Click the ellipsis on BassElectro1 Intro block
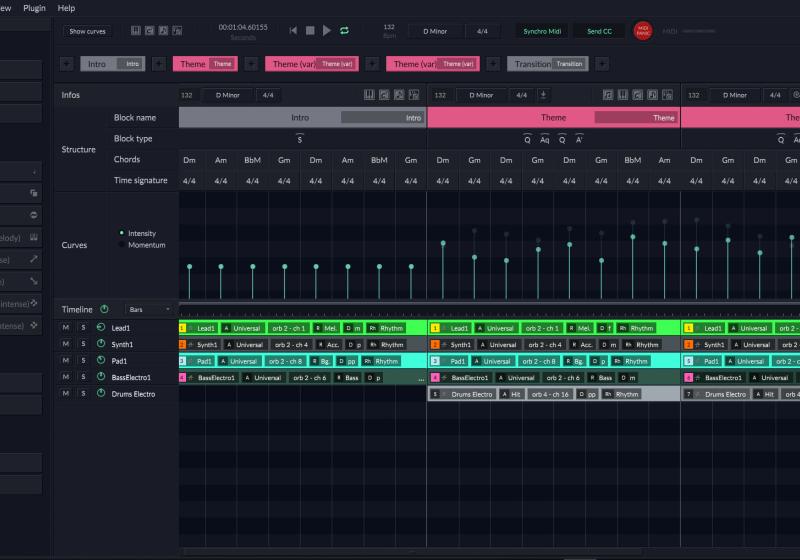Image resolution: width=800 pixels, height=560 pixels. pyautogui.click(x=421, y=379)
